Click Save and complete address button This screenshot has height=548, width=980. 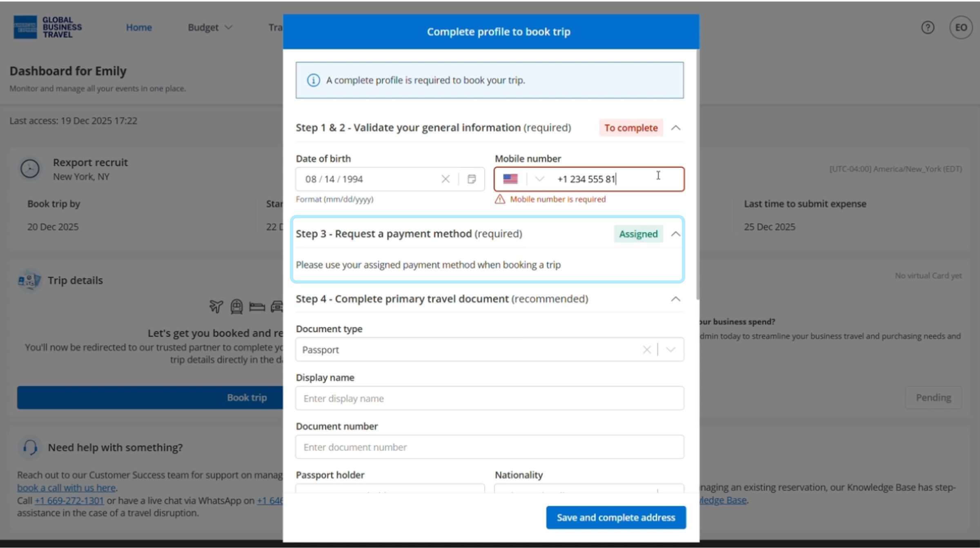pos(616,517)
